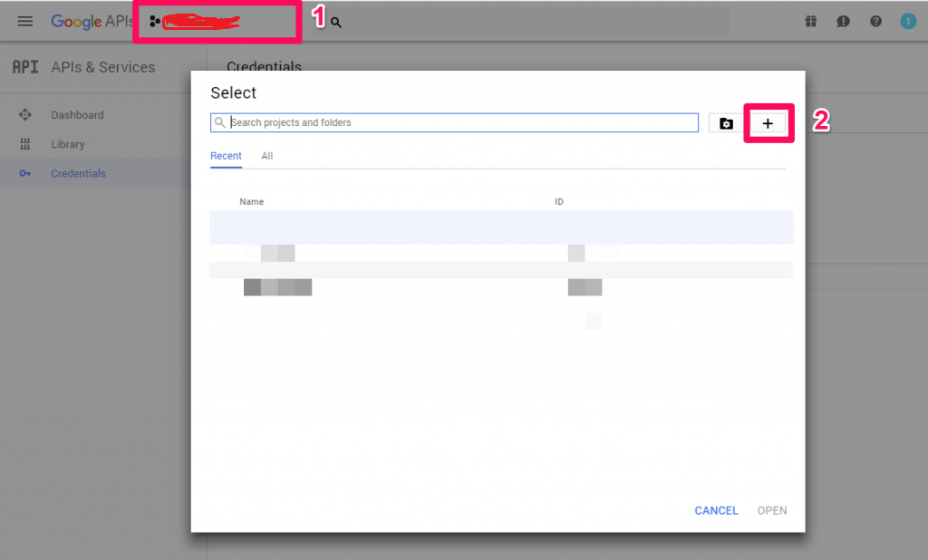Viewport: 928px width, 560px height.
Task: Open the hamburger navigation menu
Action: (x=25, y=21)
